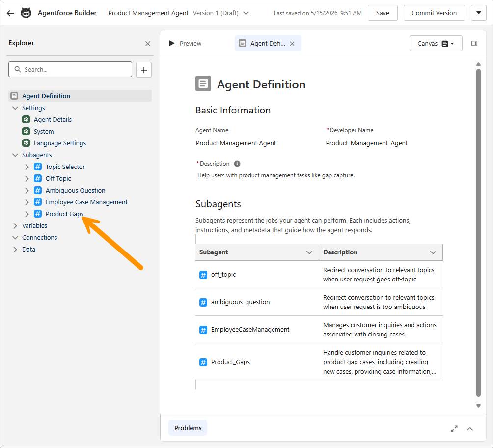This screenshot has width=493, height=448.
Task: Open the dropdown arrow next to Commit Version
Action: tap(479, 13)
